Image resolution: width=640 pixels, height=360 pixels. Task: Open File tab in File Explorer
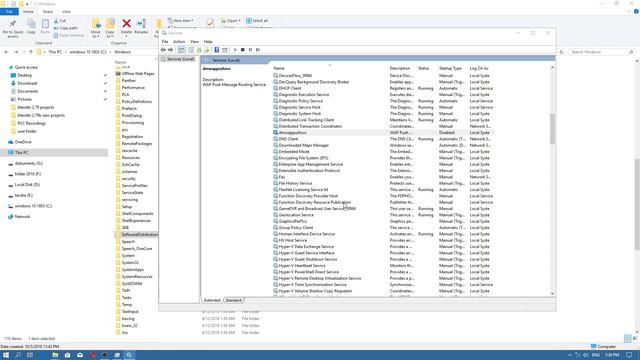click(9, 12)
